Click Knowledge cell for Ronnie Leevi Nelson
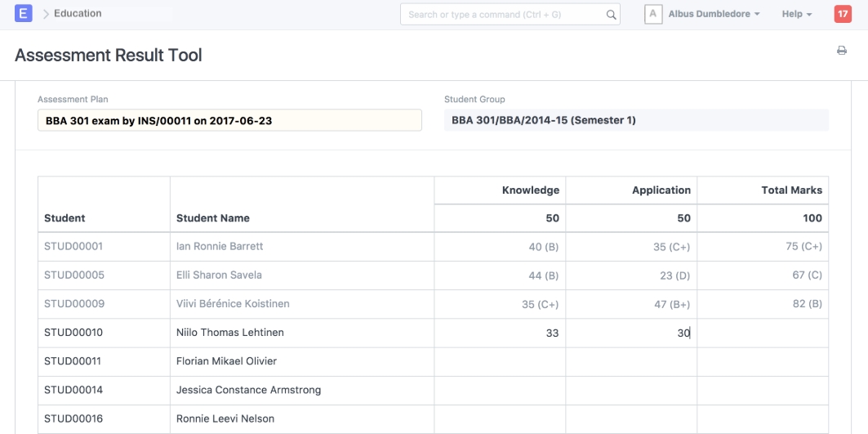 500,418
